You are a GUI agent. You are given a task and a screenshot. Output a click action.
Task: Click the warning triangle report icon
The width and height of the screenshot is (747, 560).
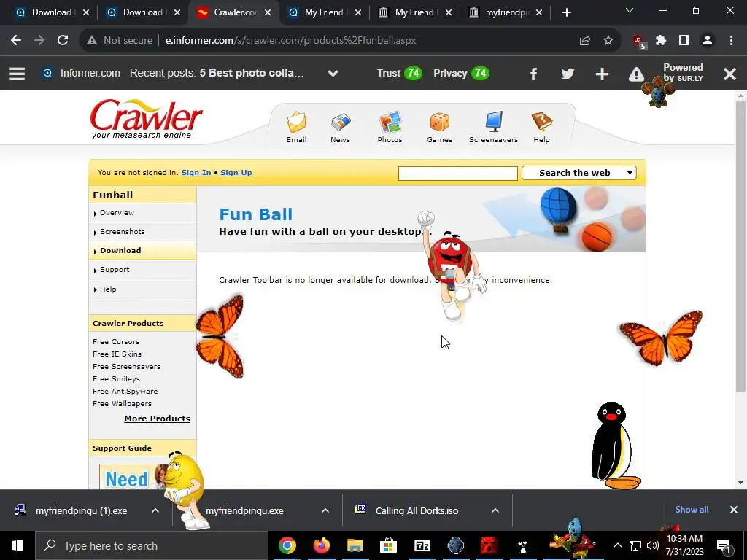point(636,74)
